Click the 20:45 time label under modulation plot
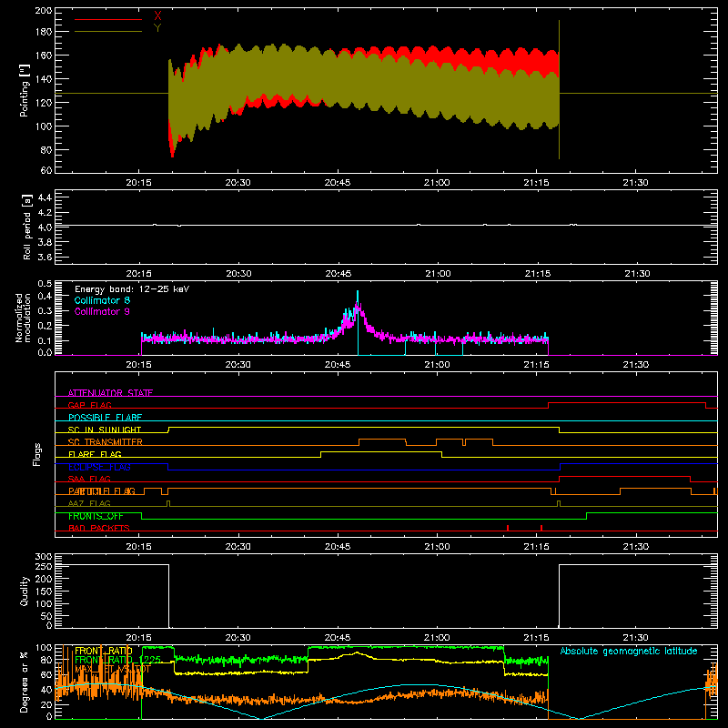The width and height of the screenshot is (728, 728). click(x=338, y=365)
